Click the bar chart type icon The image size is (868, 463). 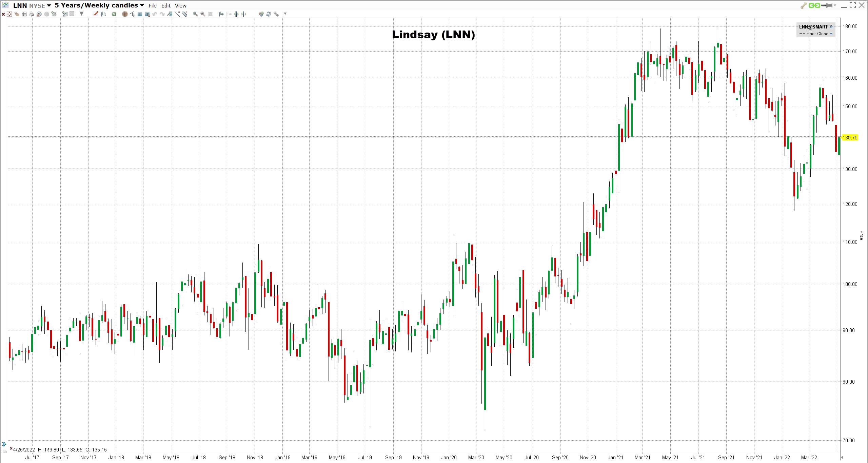tap(103, 14)
